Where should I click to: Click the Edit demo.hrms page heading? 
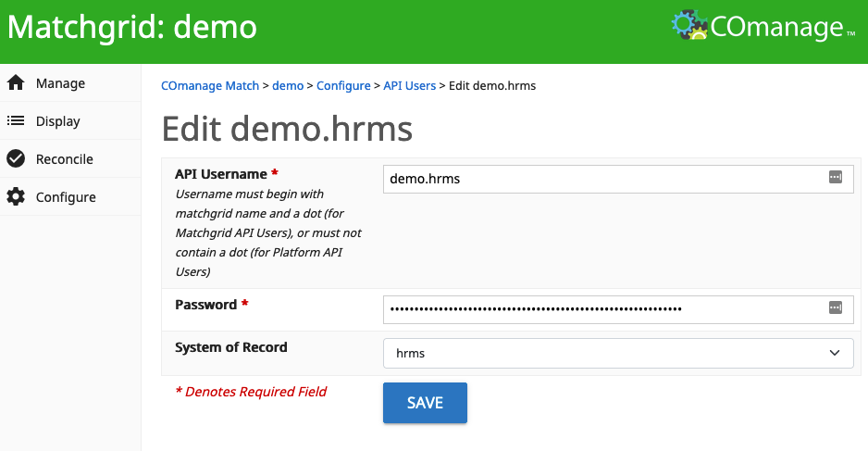pyautogui.click(x=287, y=129)
